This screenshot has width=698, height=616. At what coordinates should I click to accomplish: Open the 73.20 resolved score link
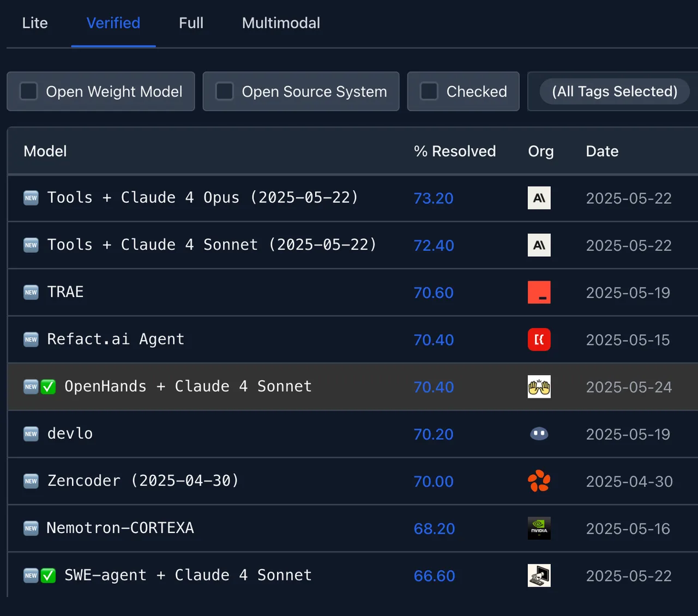coord(434,198)
